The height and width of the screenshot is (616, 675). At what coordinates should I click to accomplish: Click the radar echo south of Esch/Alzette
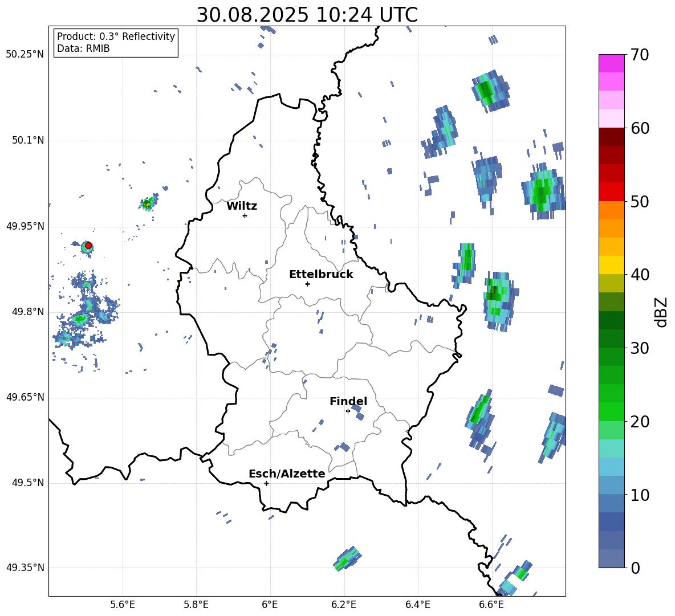pos(347,559)
